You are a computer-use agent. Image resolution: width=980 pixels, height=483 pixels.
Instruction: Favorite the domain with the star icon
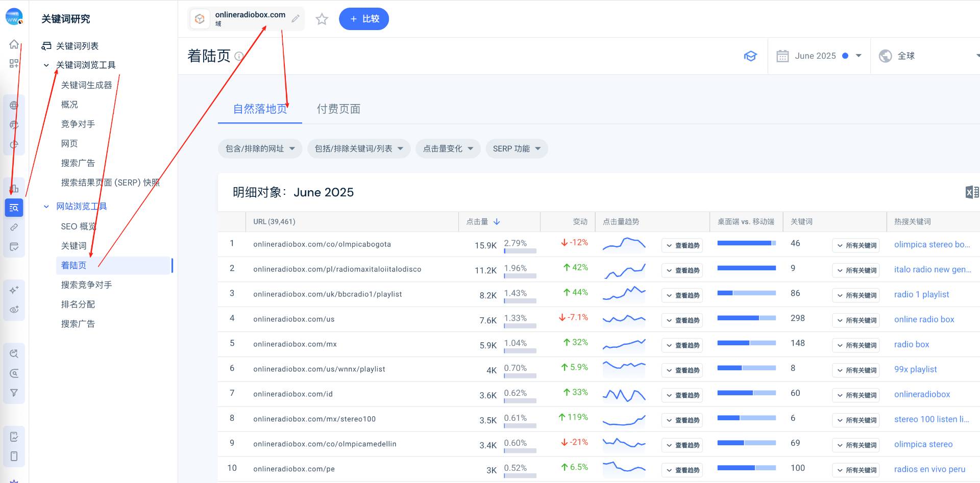[x=322, y=19]
